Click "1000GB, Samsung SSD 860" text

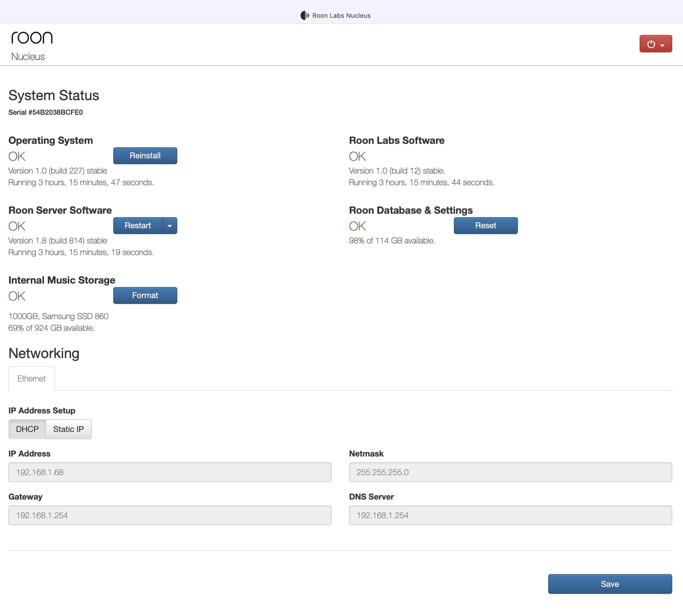(x=59, y=316)
